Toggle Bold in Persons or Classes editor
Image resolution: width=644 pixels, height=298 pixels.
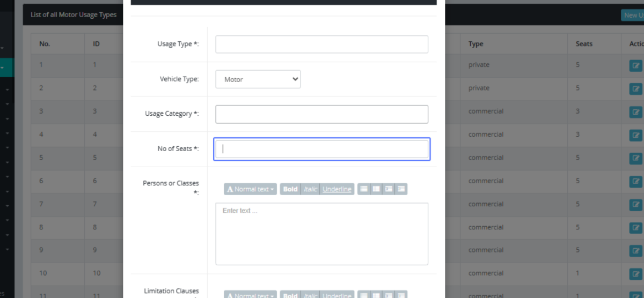click(290, 189)
